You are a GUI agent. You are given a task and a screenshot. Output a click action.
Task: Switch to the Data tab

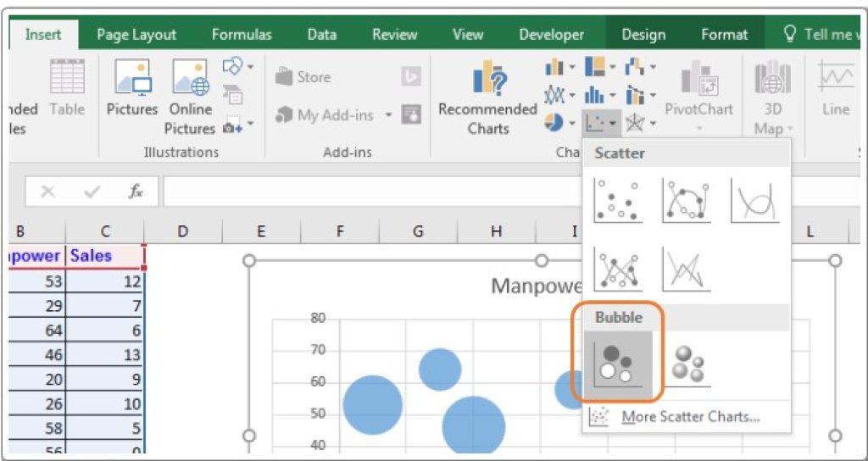[x=322, y=35]
